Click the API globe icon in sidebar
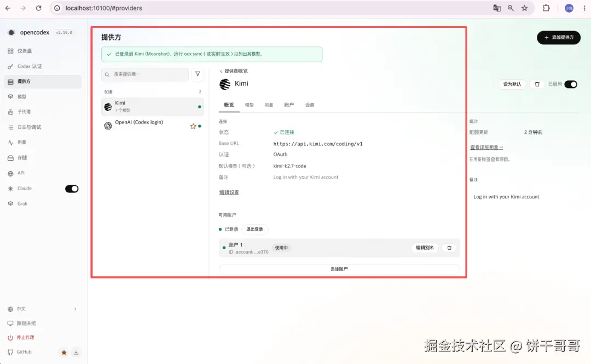Screen dimensions: 591x364 [10, 173]
